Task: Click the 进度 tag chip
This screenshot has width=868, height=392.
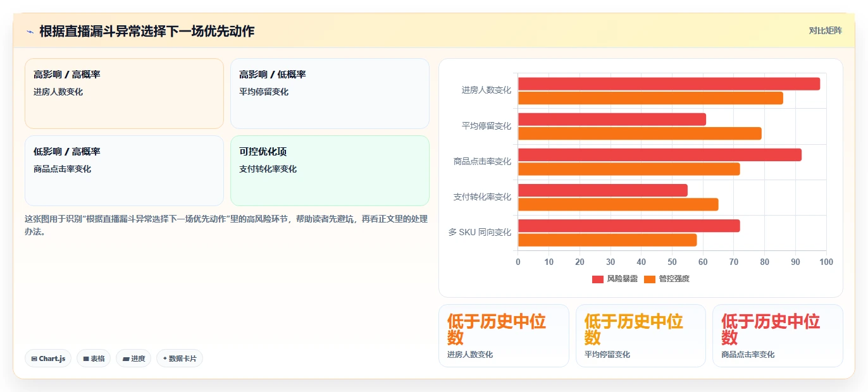Action: 133,358
